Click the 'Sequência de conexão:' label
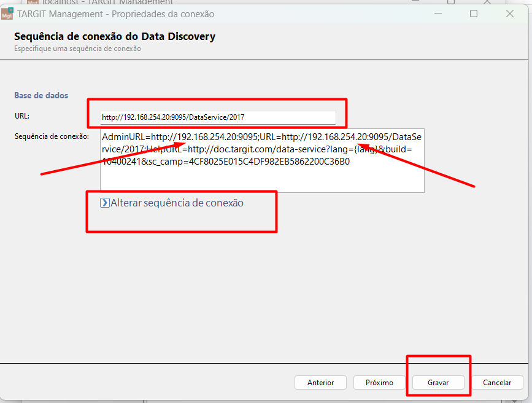Image resolution: width=532 pixels, height=403 pixels. pyautogui.click(x=52, y=136)
